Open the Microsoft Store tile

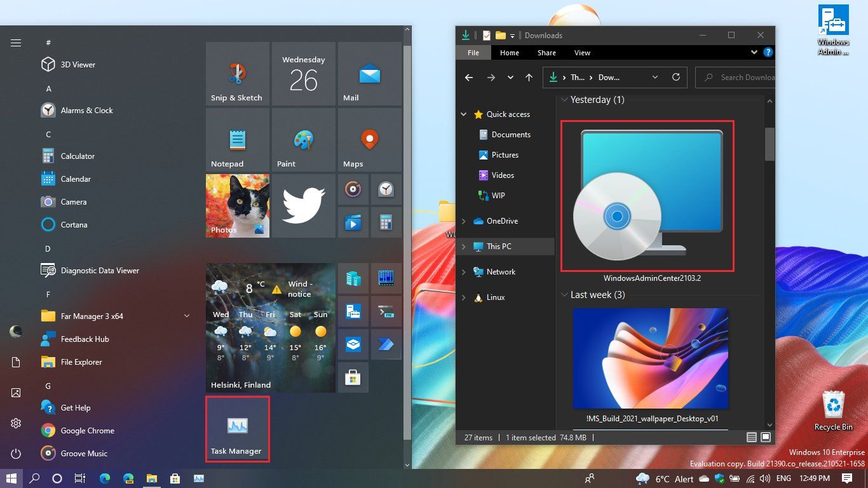[353, 377]
